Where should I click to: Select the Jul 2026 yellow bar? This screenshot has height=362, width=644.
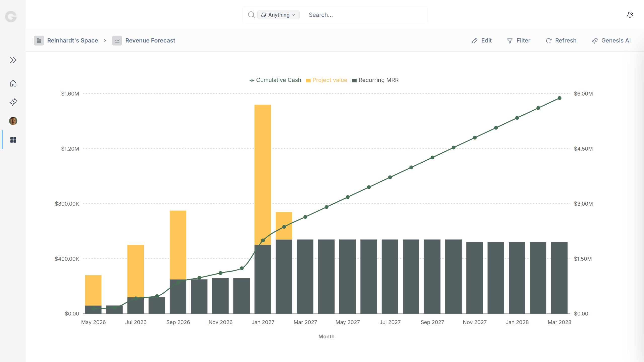pyautogui.click(x=136, y=271)
